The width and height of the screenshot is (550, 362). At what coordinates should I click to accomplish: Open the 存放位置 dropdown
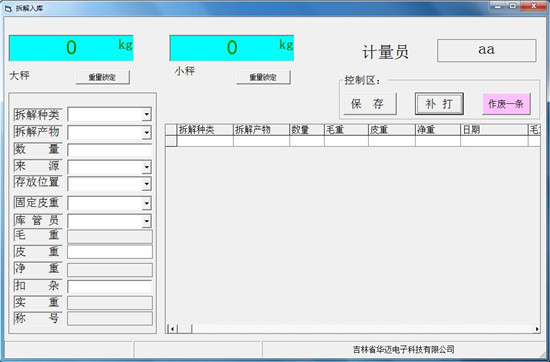[147, 184]
